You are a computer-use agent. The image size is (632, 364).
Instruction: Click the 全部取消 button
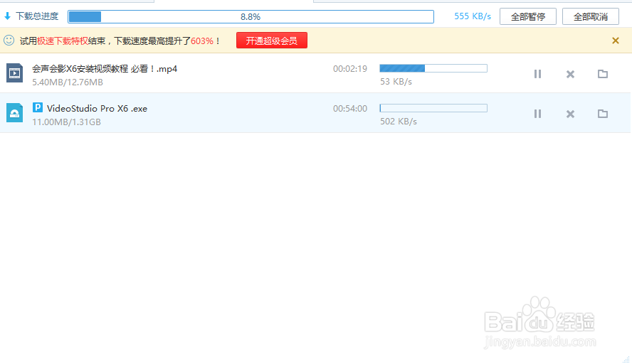coord(591,16)
